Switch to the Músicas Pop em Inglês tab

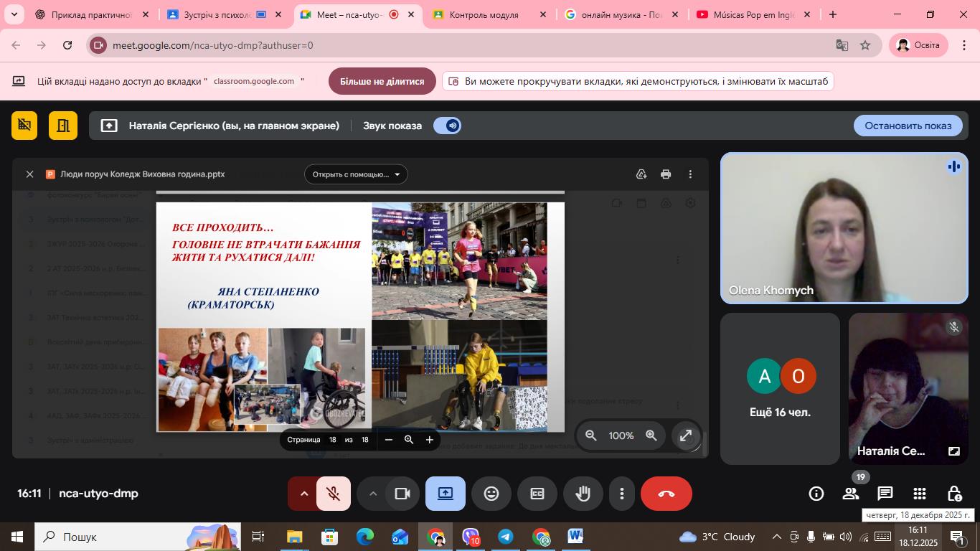(753, 14)
